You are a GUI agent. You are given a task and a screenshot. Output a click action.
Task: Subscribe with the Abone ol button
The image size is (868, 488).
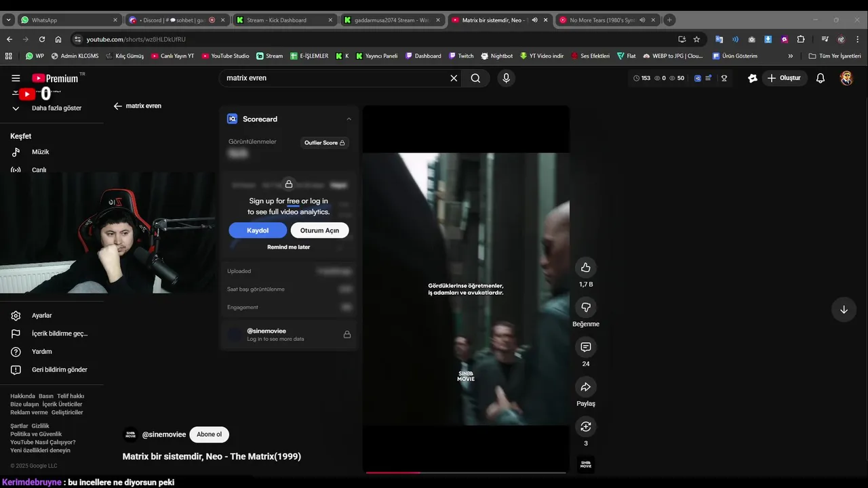[209, 434]
